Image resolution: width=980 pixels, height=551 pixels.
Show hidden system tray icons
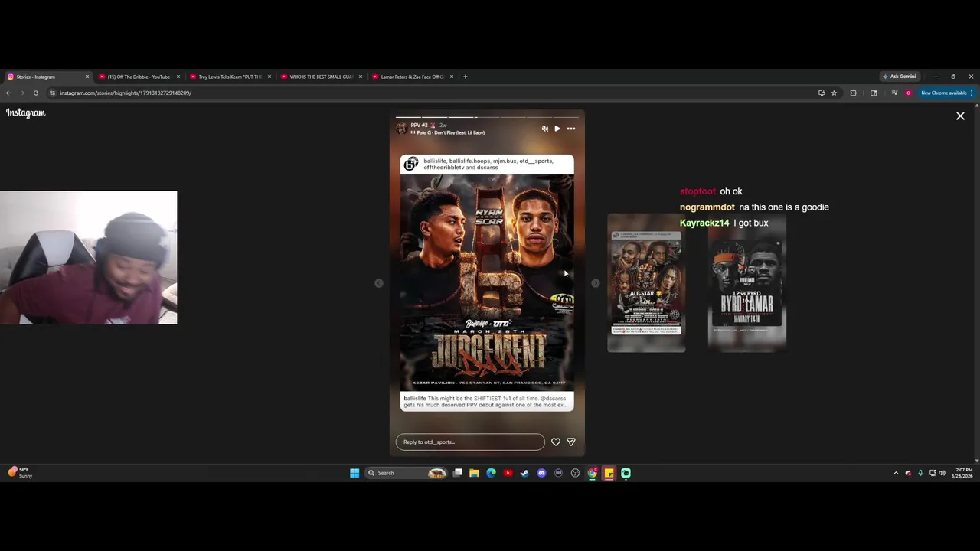coord(896,473)
